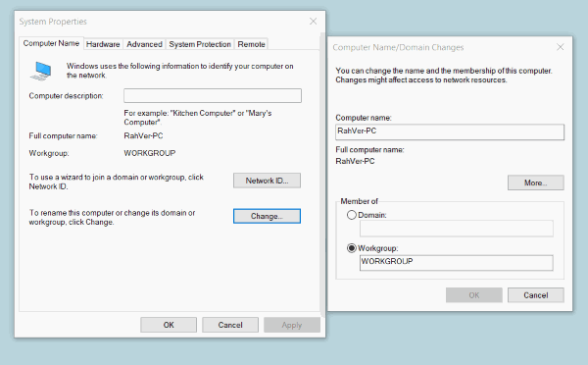
Task: Select the Domain radio button
Action: pyautogui.click(x=352, y=215)
